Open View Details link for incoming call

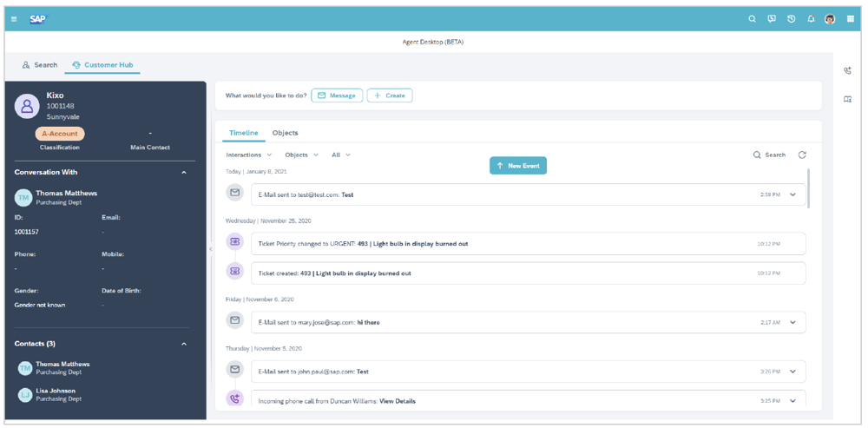[398, 401]
